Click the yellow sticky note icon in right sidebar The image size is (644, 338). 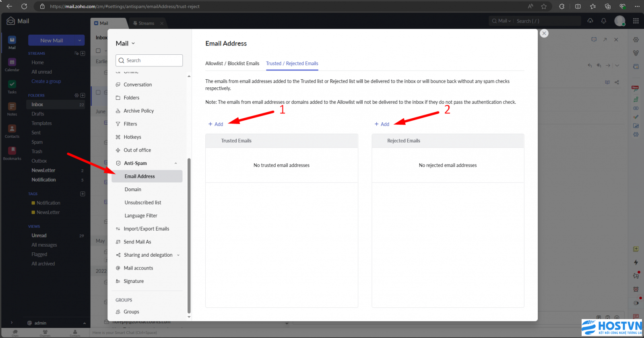tap(636, 249)
